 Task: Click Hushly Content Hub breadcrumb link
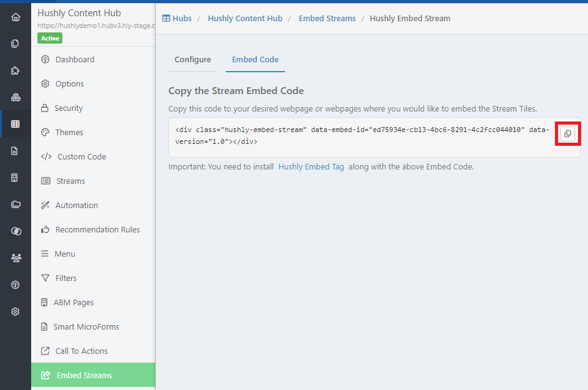tap(245, 18)
